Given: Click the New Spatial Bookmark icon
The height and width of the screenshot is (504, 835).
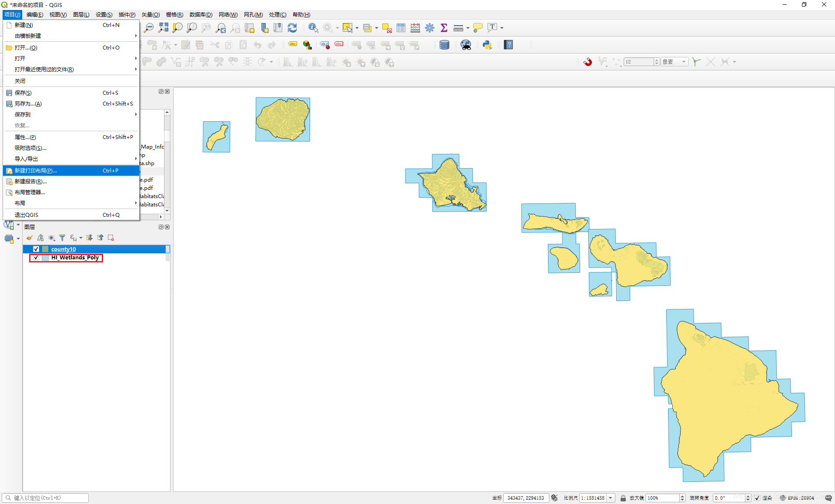Looking at the screenshot, I should [x=264, y=28].
